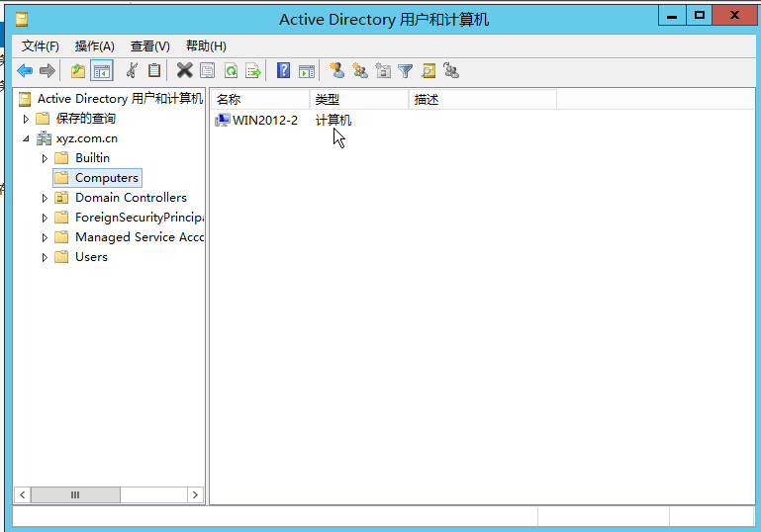Click the title bar application icon
761x532 pixels.
pyautogui.click(x=22, y=20)
